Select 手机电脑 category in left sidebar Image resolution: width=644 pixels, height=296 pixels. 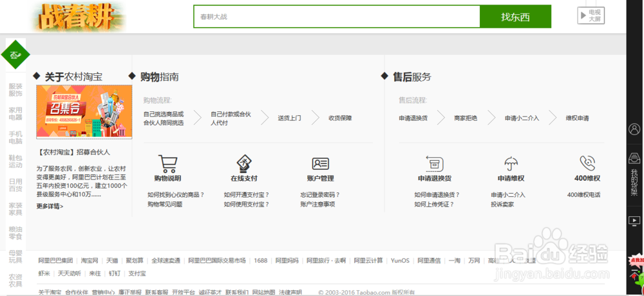(x=15, y=138)
